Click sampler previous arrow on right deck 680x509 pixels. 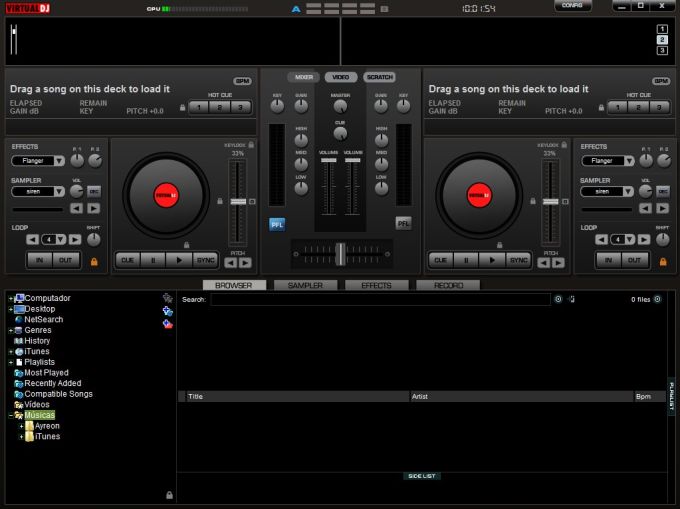(x=645, y=209)
